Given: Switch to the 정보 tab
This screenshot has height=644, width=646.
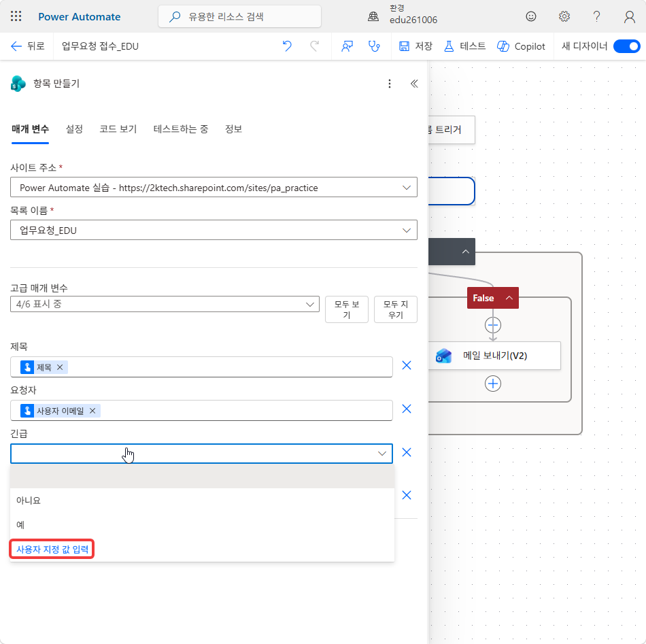Looking at the screenshot, I should (x=234, y=129).
